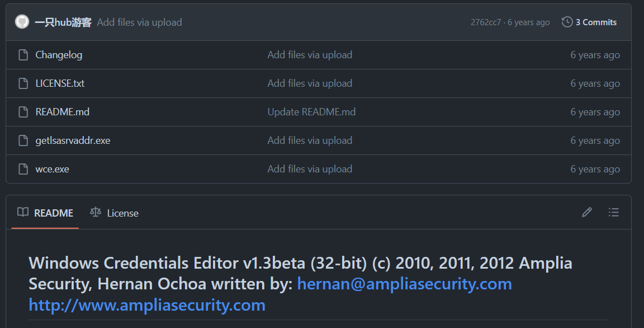The image size is (644, 328).
Task: Open the README.md file
Action: [62, 112]
